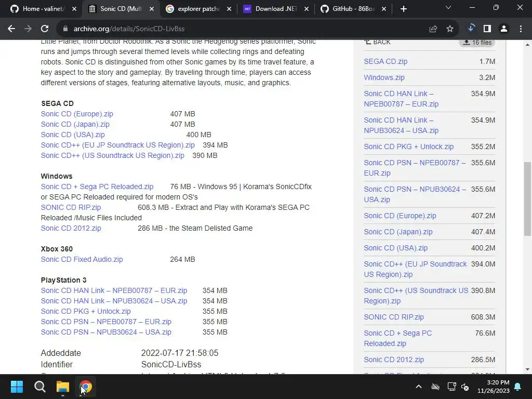Click the browser forward arrow
The width and height of the screenshot is (532, 399).
pos(28,29)
